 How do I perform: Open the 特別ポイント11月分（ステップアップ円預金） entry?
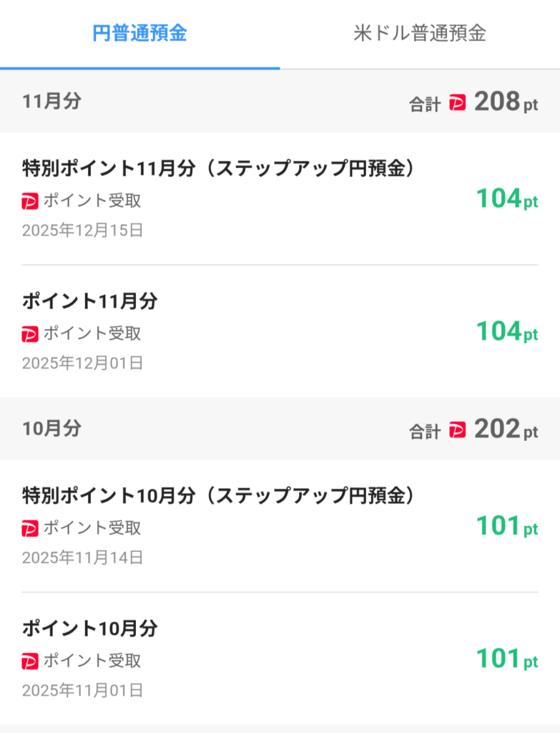click(219, 168)
